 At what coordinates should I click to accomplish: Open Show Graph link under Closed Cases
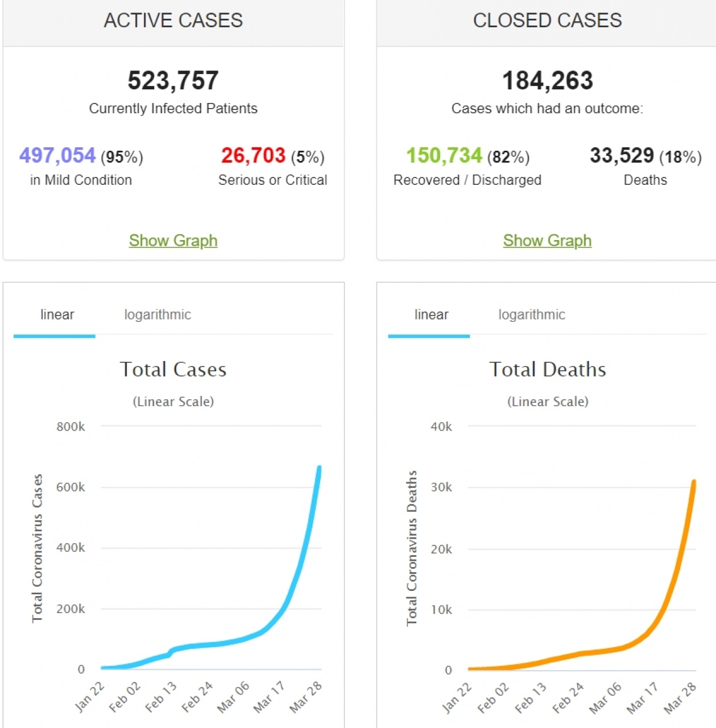[547, 241]
